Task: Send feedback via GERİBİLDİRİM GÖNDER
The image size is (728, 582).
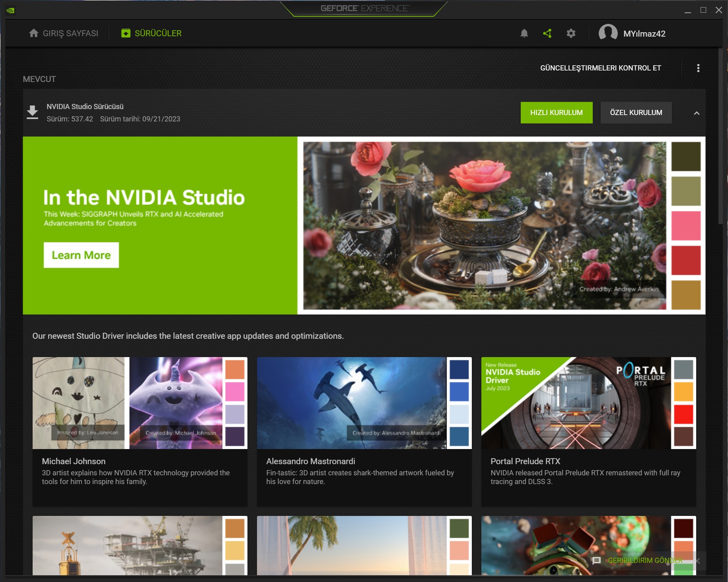Action: click(645, 561)
